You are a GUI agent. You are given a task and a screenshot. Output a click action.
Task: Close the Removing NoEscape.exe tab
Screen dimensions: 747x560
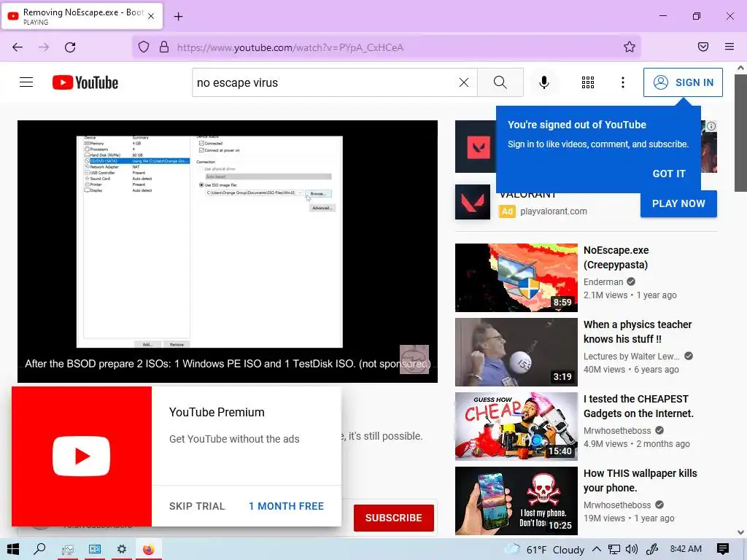click(x=151, y=16)
